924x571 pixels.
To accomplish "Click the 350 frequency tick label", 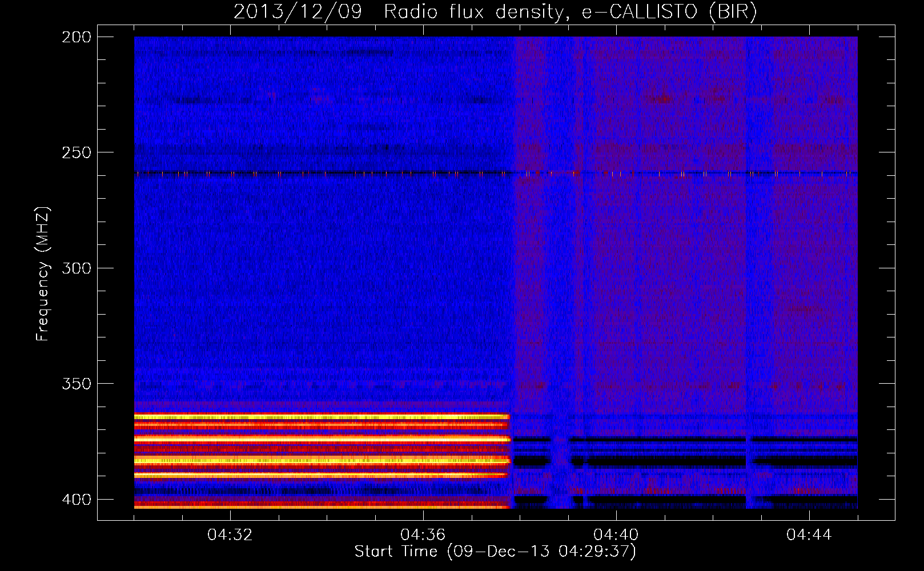I will pos(77,384).
